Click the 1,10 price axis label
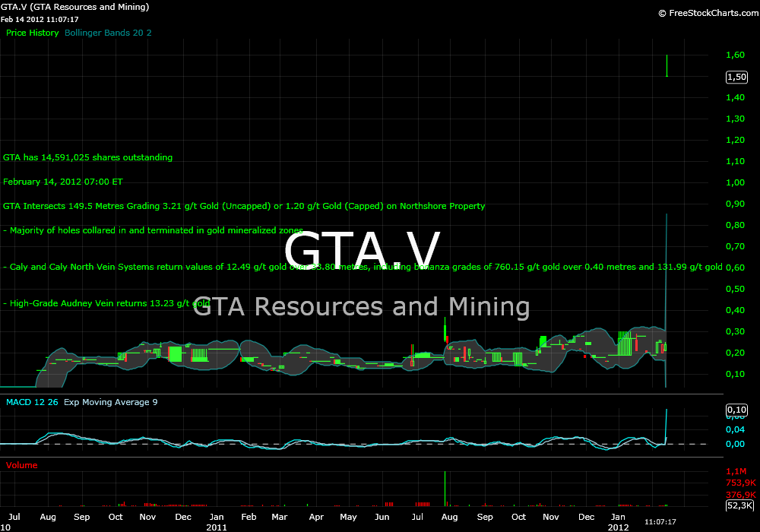Viewport: 760px width, 532px height. tap(735, 161)
